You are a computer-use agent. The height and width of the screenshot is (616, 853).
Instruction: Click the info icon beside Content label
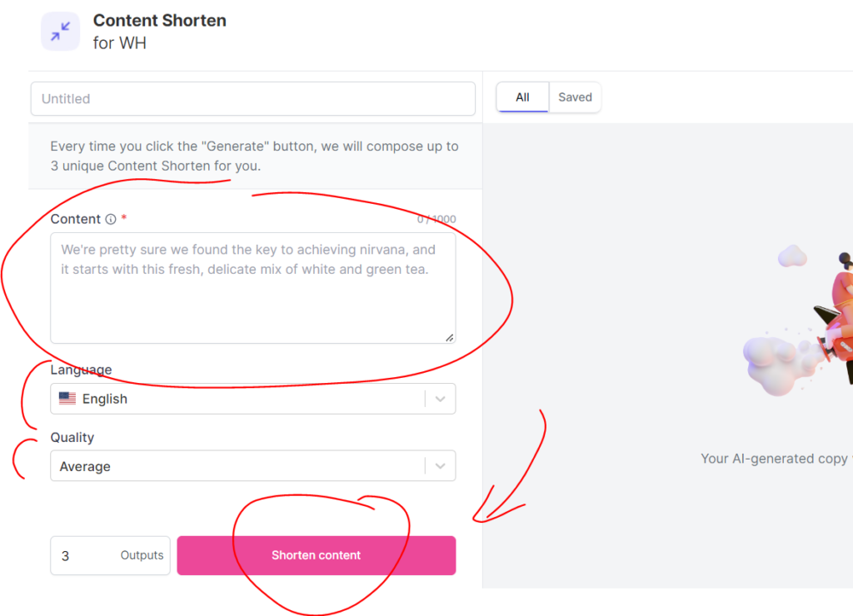[x=110, y=219]
